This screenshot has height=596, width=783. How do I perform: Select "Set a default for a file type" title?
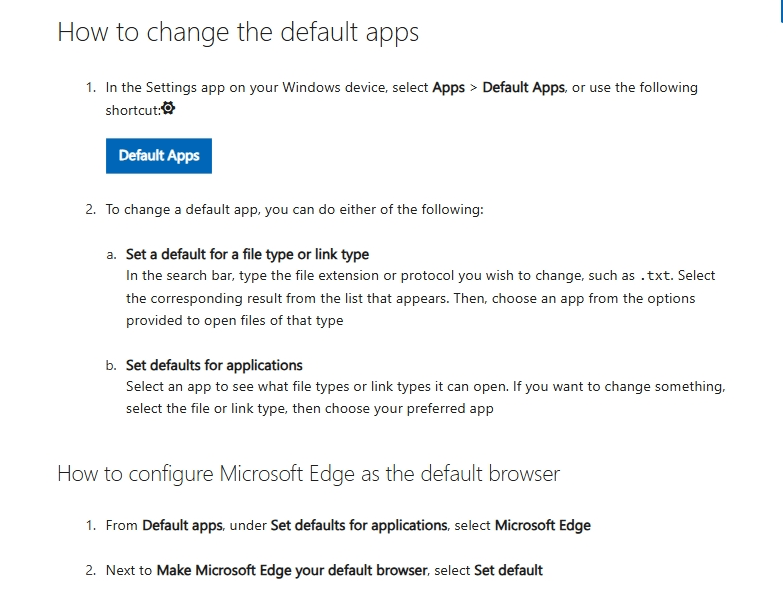point(247,254)
